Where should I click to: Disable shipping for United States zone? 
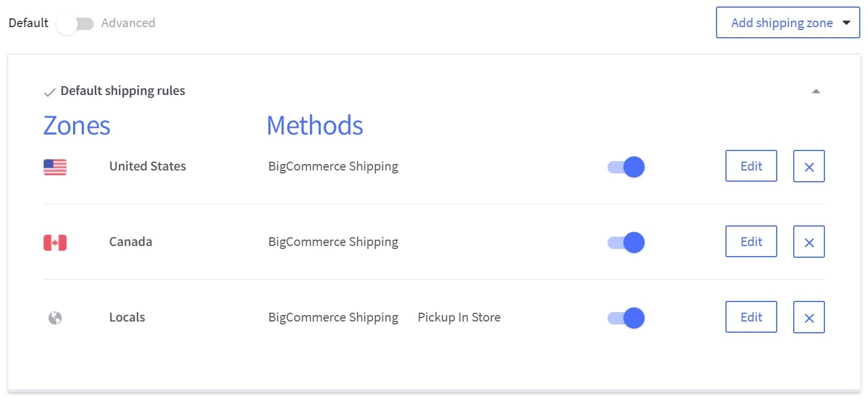coord(626,167)
